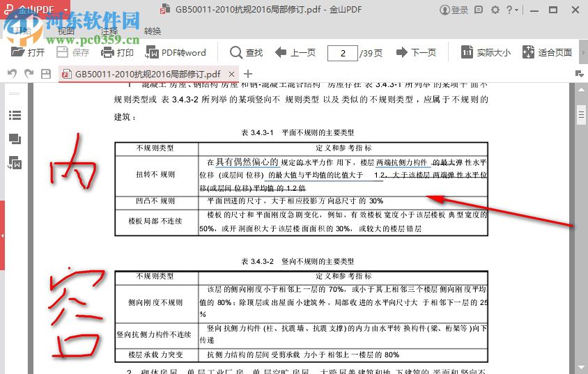Maximize the 金山PDF window

(553, 10)
